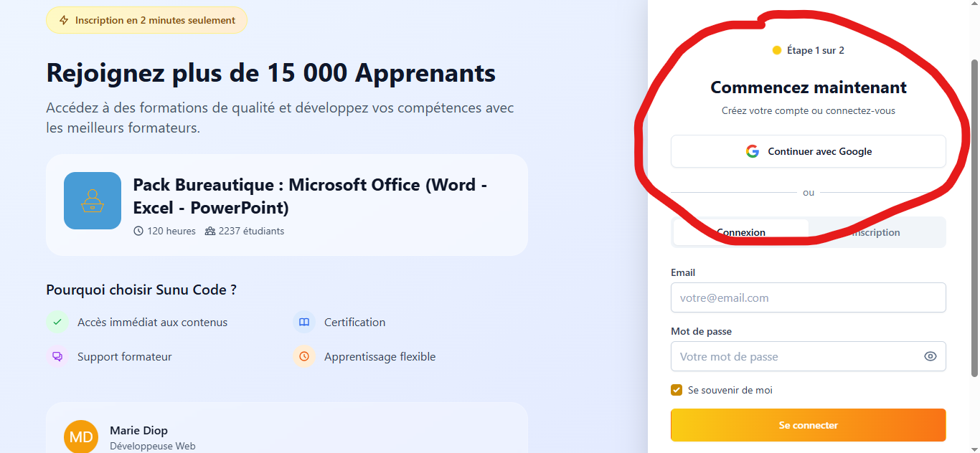Focus the Email input field
This screenshot has width=980, height=453.
coord(809,297)
